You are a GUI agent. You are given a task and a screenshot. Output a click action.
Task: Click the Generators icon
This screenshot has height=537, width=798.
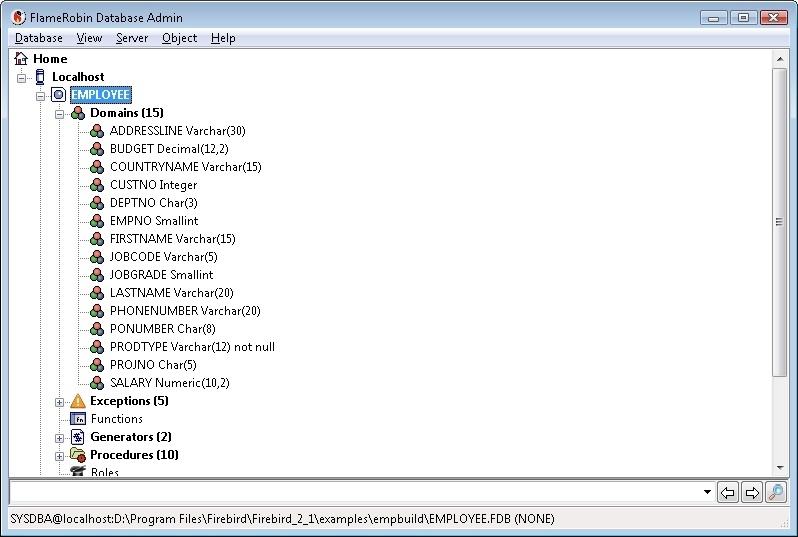click(78, 437)
